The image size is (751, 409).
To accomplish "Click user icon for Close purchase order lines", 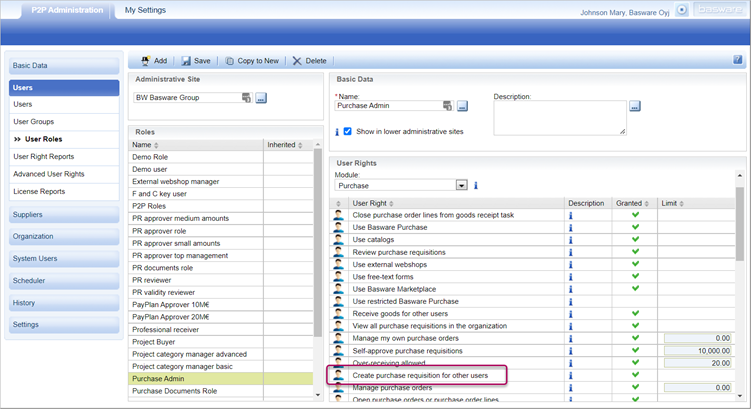I will (x=339, y=215).
